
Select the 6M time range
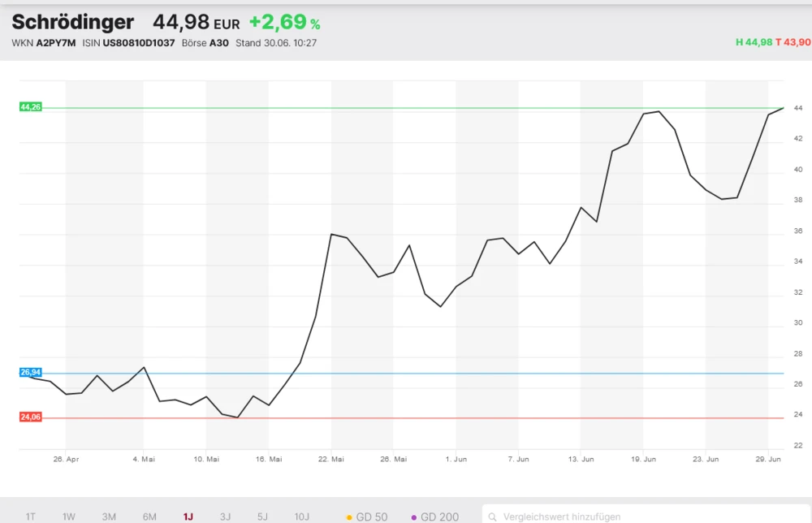click(x=149, y=517)
